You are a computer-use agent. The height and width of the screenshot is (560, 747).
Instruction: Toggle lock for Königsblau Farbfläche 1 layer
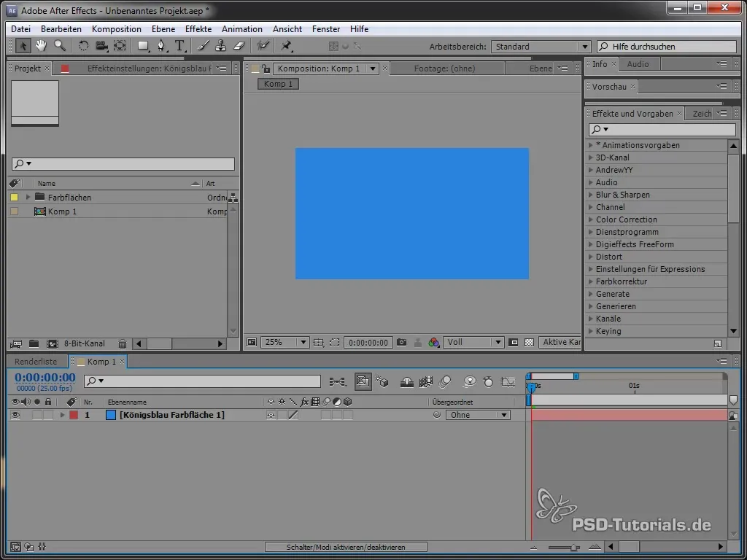click(x=48, y=415)
